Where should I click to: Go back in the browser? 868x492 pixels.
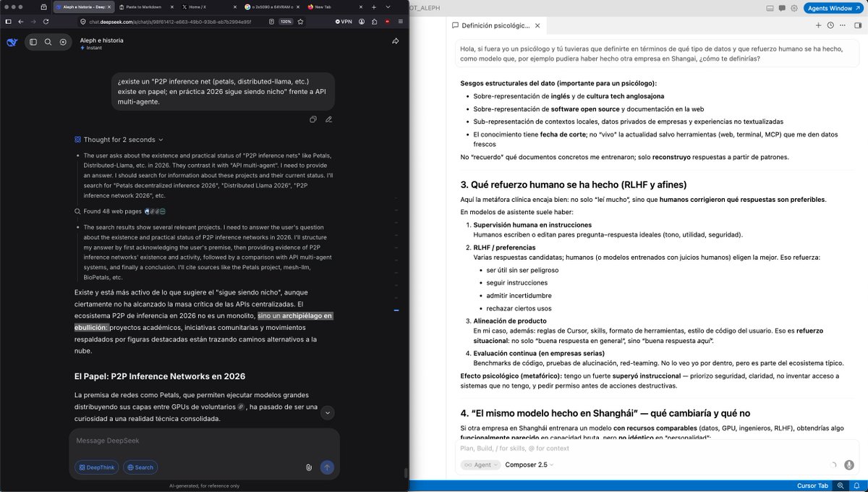tap(21, 22)
